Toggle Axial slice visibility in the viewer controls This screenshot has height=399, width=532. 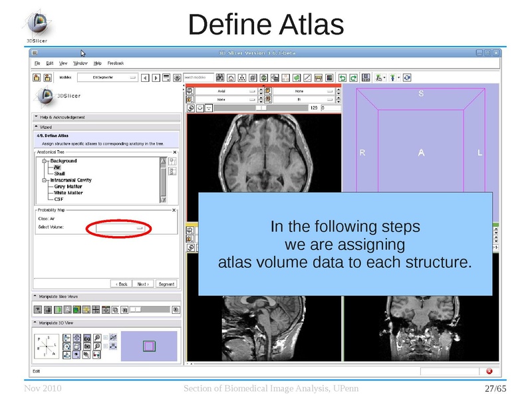click(x=190, y=91)
